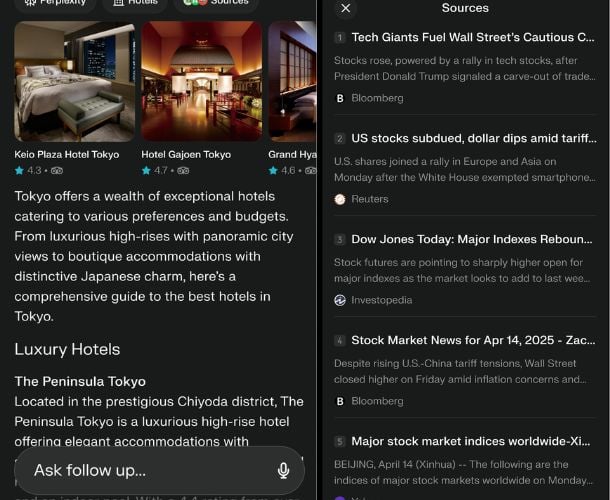The image size is (610, 500).
Task: Open the US stocks subdued article
Action: coord(473,138)
